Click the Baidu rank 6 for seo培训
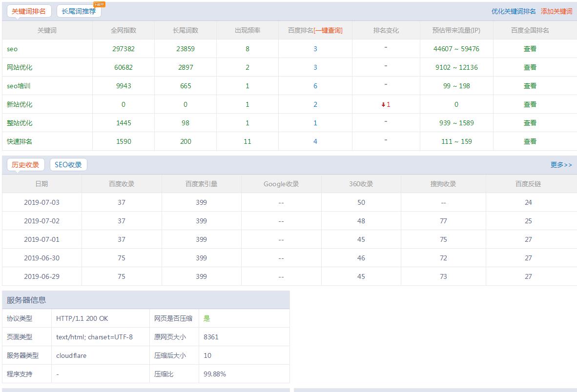Screen dimensions: 577x392 pyautogui.click(x=315, y=86)
